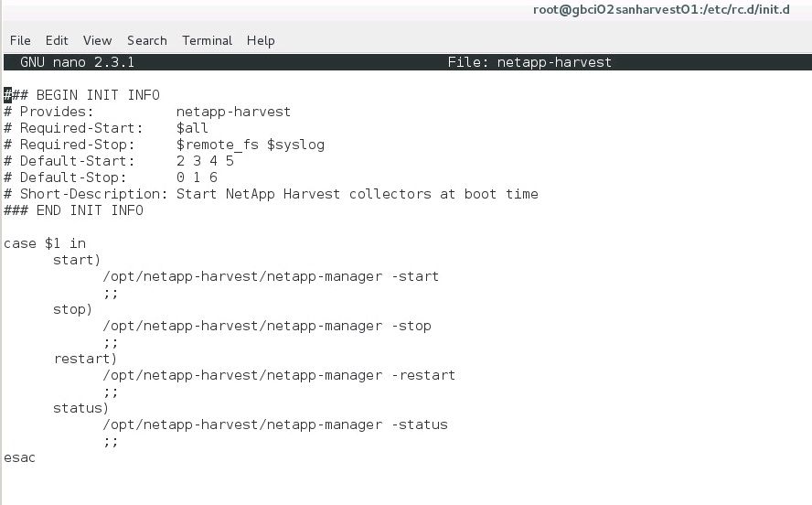812x505 pixels.
Task: Open the View menu
Action: coord(97,40)
